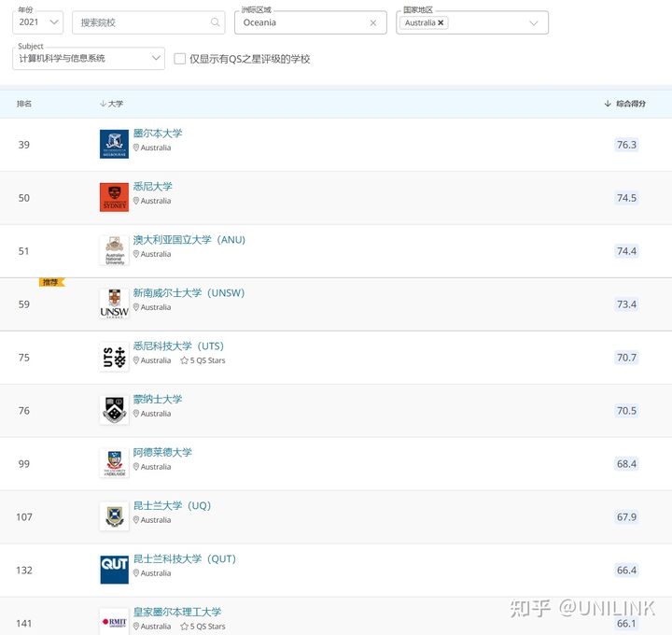Select the score 66.4 cell

[626, 571]
